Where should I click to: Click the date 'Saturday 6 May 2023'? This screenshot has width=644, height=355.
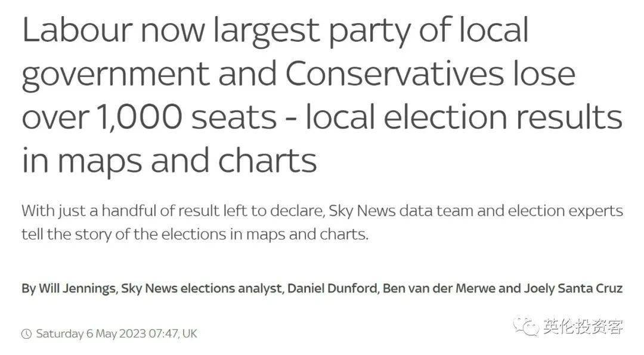coord(91,334)
